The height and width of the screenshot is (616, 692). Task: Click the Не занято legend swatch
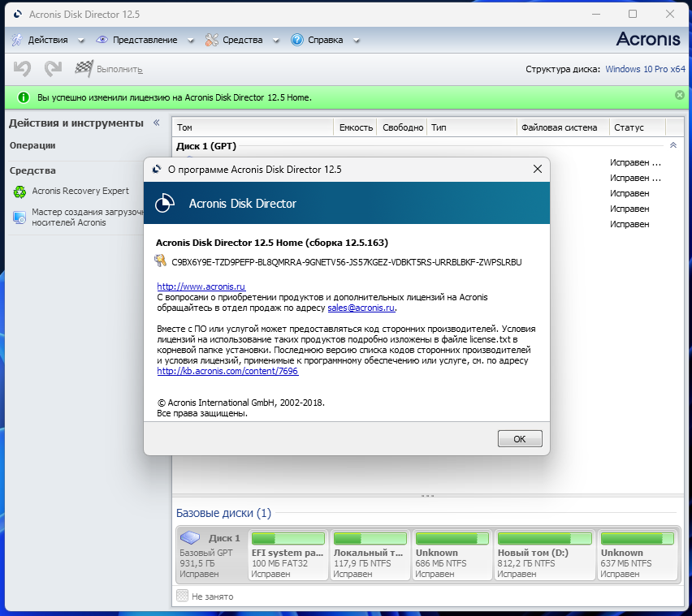click(182, 596)
